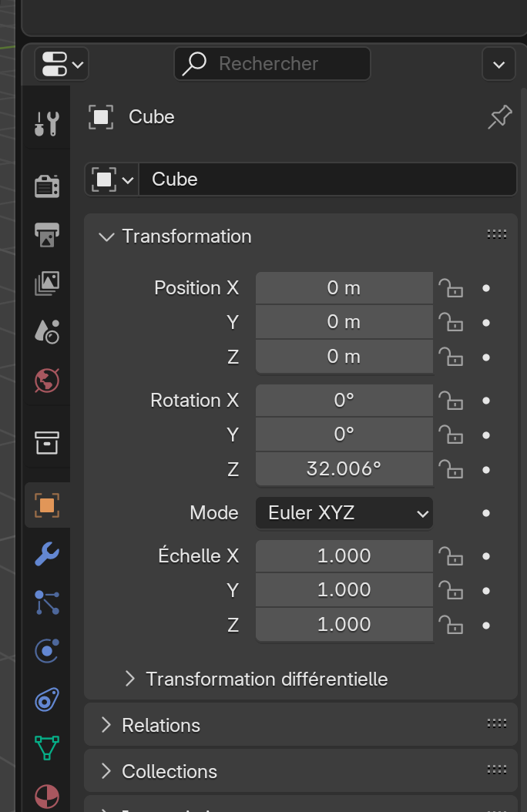The height and width of the screenshot is (812, 527).
Task: Animate the Échelle X property dot
Action: click(486, 556)
